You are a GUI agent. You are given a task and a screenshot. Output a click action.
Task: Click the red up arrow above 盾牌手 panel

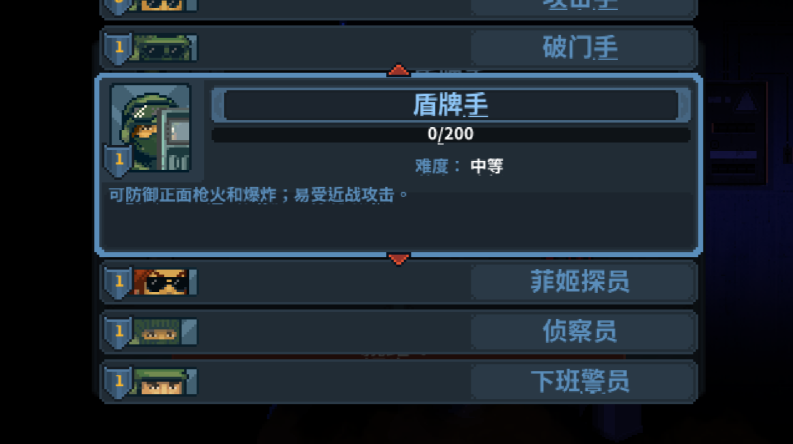(x=398, y=70)
